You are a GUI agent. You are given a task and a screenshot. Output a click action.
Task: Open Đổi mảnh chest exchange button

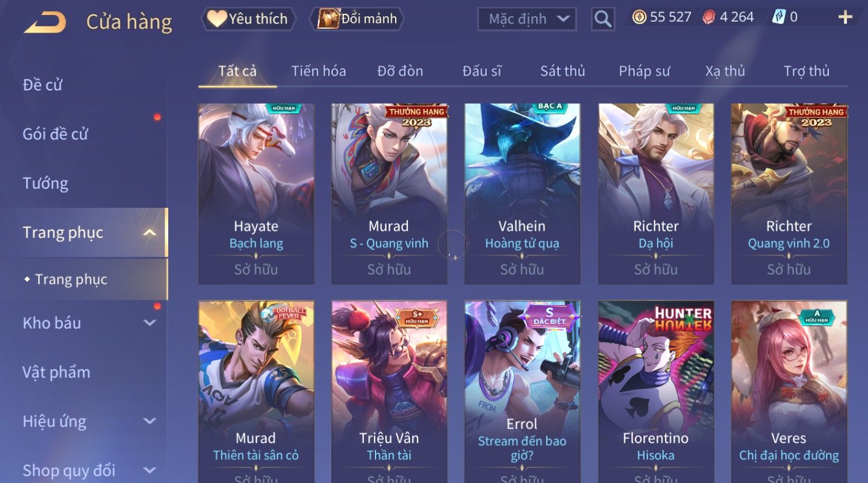pos(357,19)
